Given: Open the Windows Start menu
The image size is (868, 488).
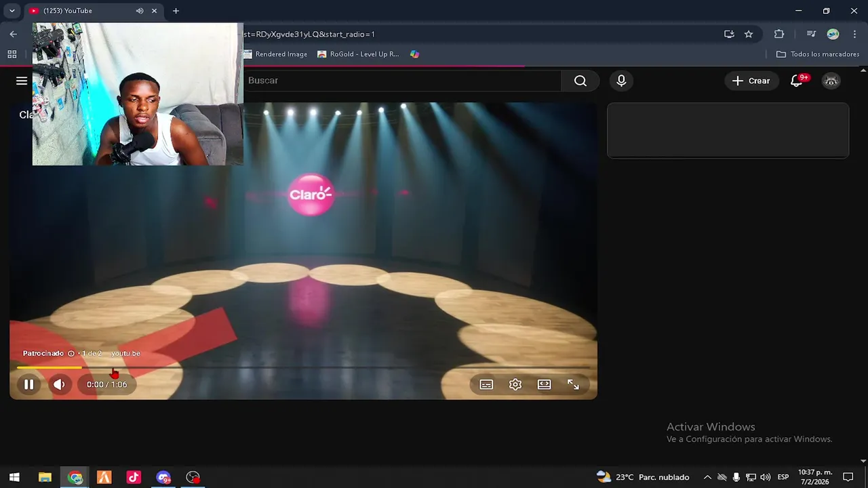Looking at the screenshot, I should point(14,477).
